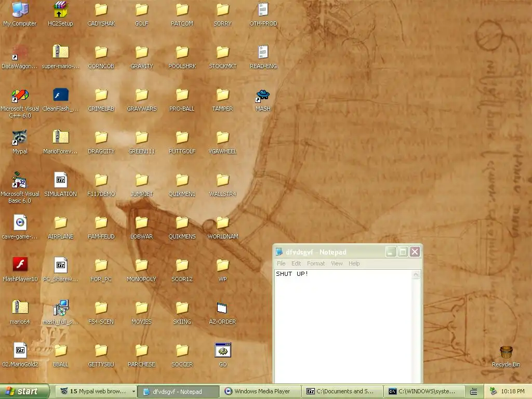Open Notepad Format menu
This screenshot has height=399, width=532.
pos(316,263)
